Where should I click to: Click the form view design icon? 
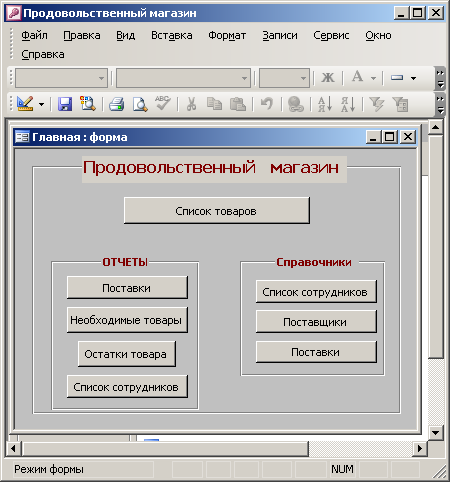point(25,104)
